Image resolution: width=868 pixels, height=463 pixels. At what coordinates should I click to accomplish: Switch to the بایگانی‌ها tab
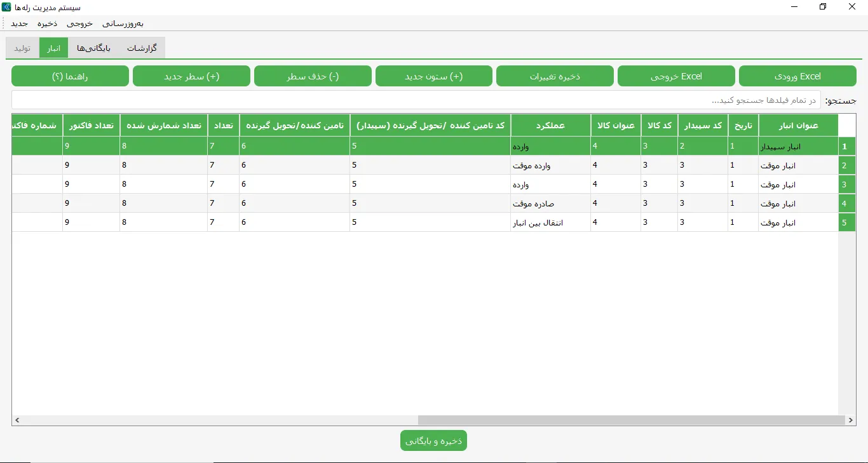pos(93,48)
